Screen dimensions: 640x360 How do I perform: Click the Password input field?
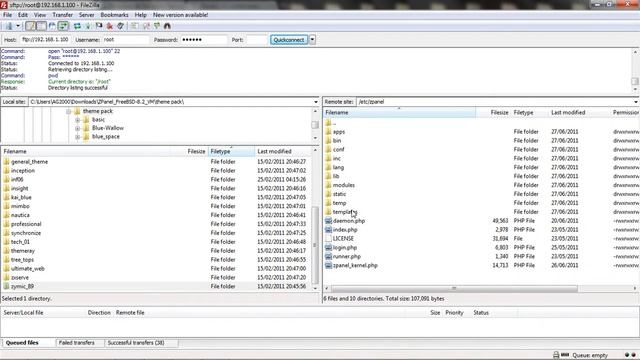click(x=204, y=40)
